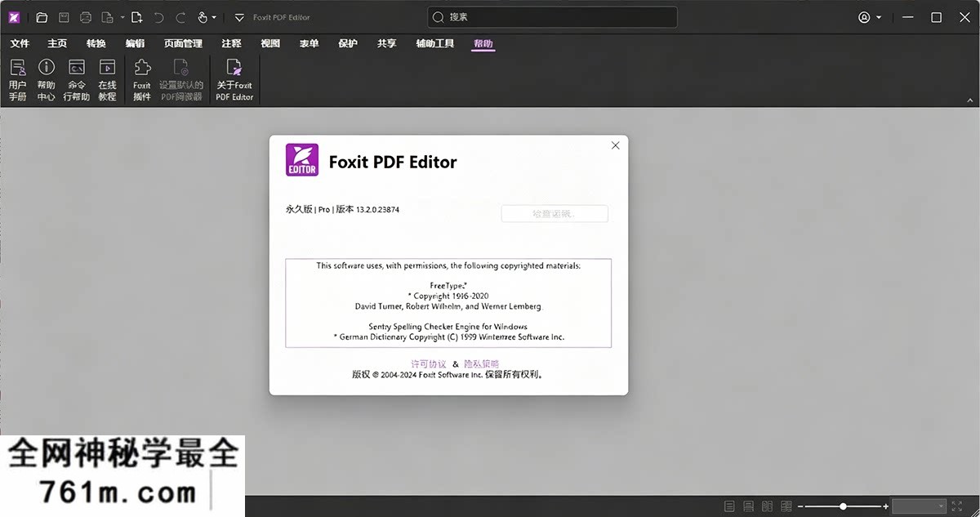Image resolution: width=980 pixels, height=517 pixels.
Task: Click the user account icon
Action: tap(865, 17)
